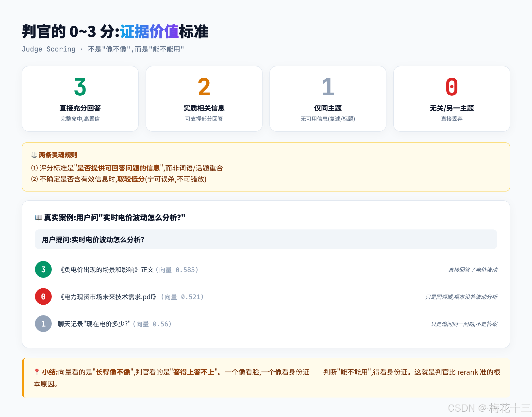Click the vector score (向量 0.56)

152,324
